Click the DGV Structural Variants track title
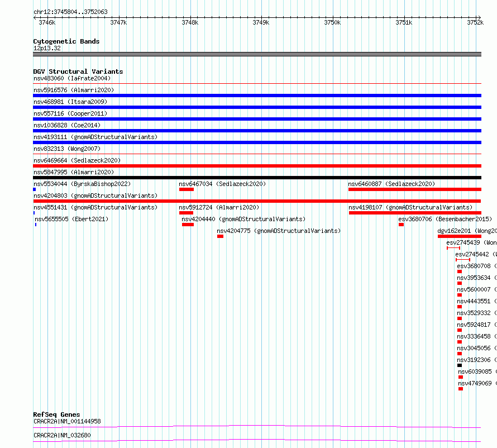Screen dimensions: 497x448 [x=78, y=72]
